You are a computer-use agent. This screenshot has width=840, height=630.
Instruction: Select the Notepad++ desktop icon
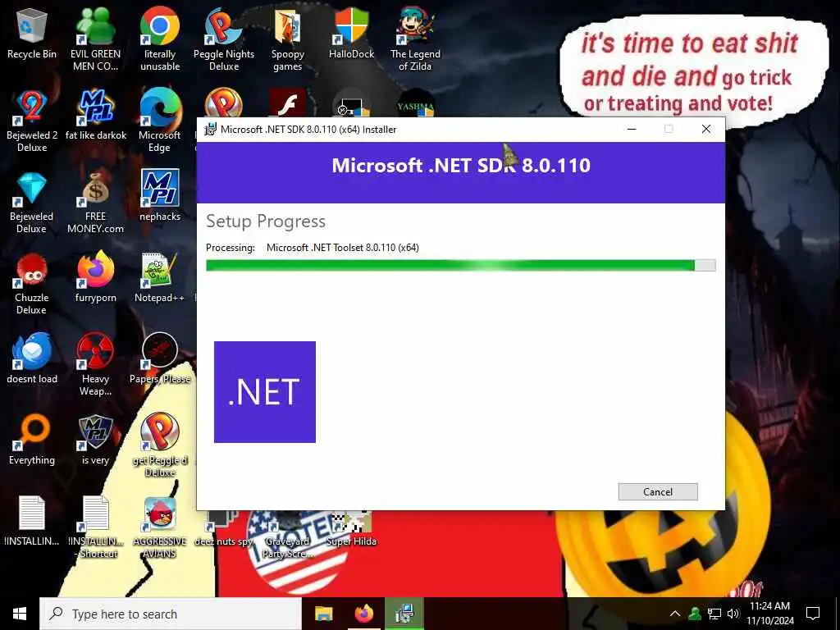tap(160, 277)
